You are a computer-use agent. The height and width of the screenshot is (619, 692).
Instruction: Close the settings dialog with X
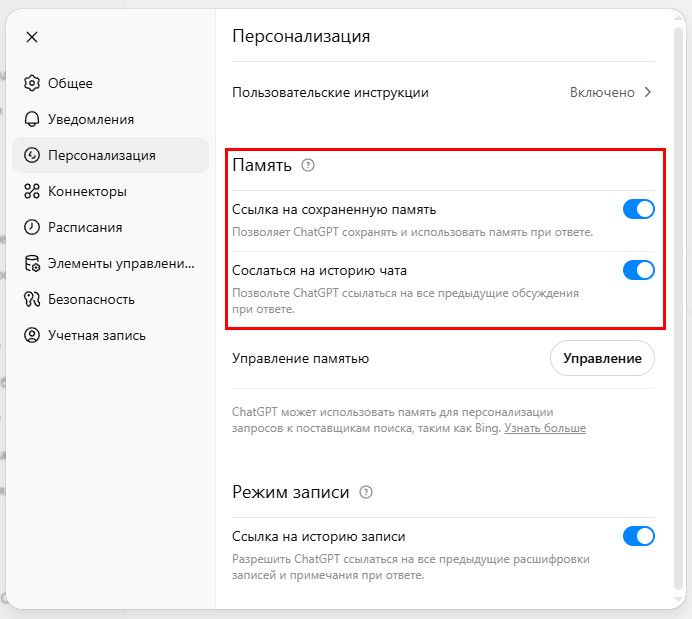[32, 37]
